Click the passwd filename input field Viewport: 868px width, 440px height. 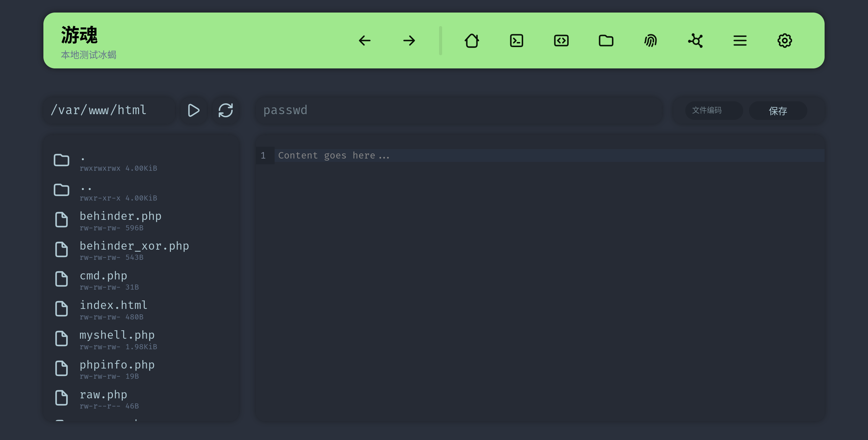(458, 110)
